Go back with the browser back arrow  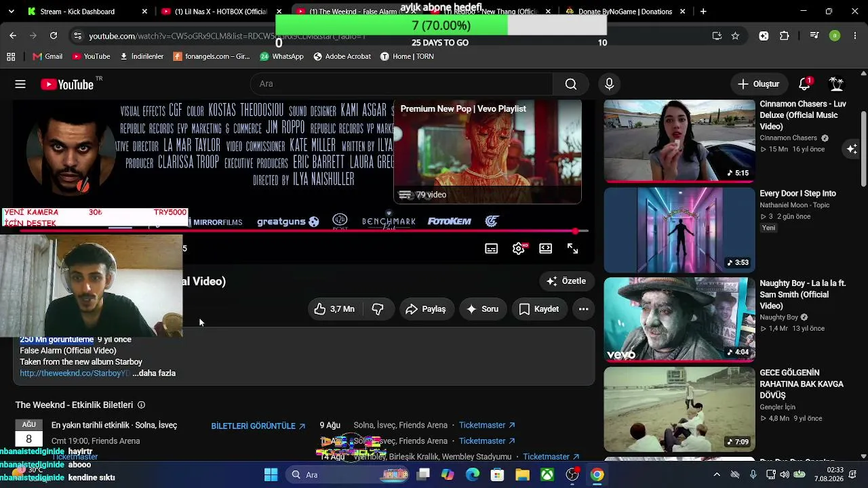click(x=13, y=36)
